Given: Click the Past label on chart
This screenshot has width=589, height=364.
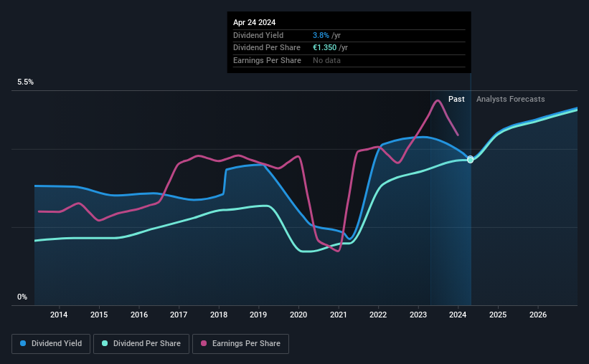Looking at the screenshot, I should [456, 99].
